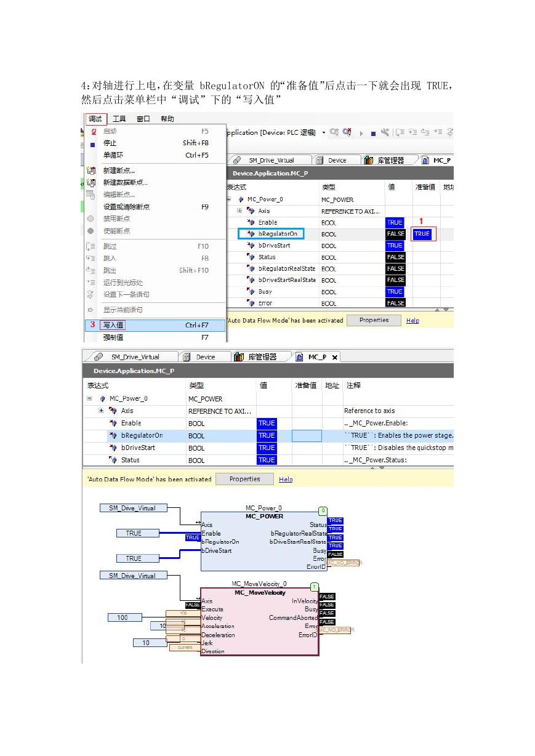535x756 pixels.
Task: Click the step icon beside 跳入 in the menu
Action: click(91, 258)
